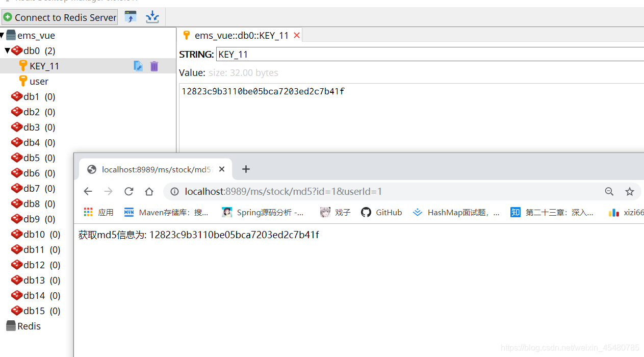Open HashMap面试题 bookmark
The image size is (644, 357).
click(x=456, y=212)
